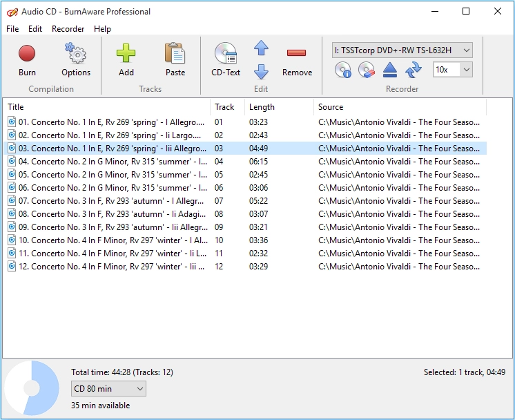Image resolution: width=515 pixels, height=420 pixels.
Task: Click length value 05:22
Action: pos(258,201)
